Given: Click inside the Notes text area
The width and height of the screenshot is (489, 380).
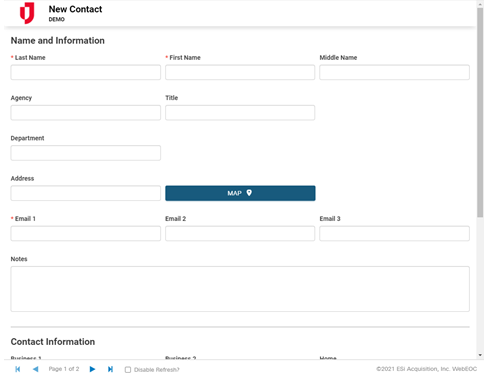Looking at the screenshot, I should [x=240, y=289].
